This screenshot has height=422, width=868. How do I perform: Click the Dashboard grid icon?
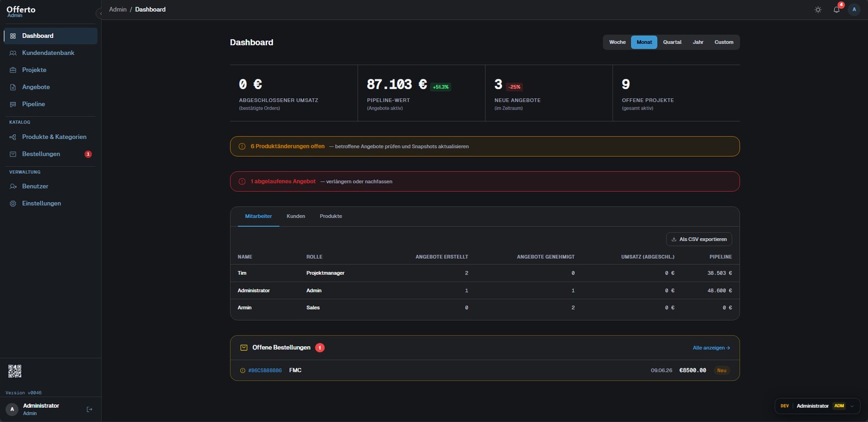point(13,36)
